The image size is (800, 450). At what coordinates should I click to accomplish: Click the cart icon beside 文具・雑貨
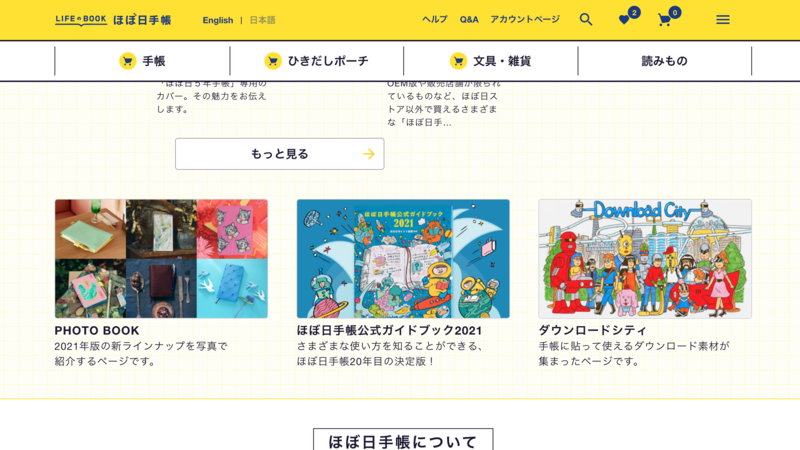[458, 61]
